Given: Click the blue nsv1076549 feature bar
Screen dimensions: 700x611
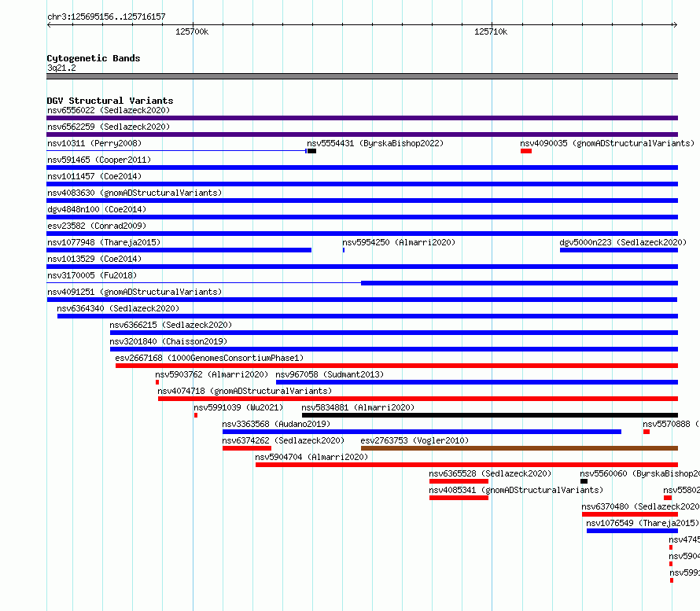Looking at the screenshot, I should pos(632,531).
